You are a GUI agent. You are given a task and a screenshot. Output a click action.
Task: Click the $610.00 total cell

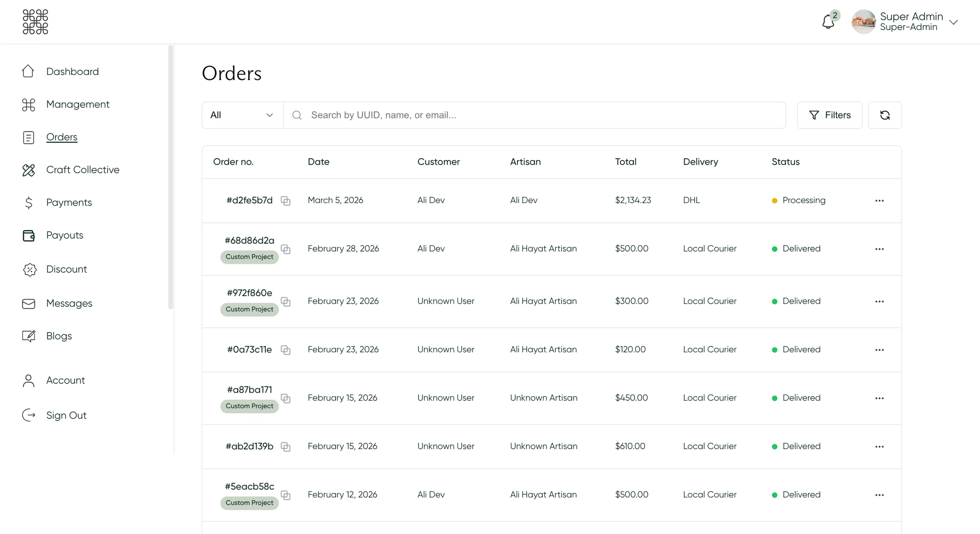coord(630,446)
